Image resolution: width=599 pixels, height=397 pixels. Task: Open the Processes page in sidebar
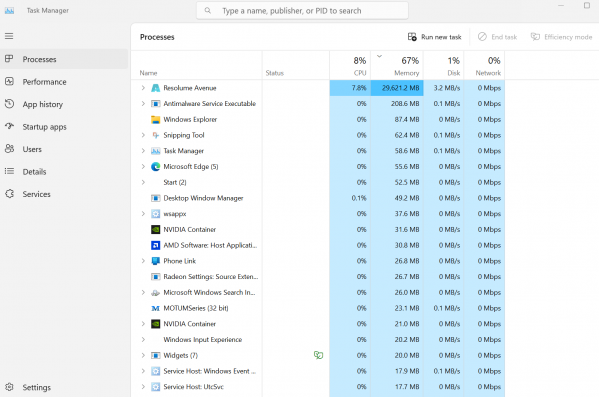click(x=64, y=59)
